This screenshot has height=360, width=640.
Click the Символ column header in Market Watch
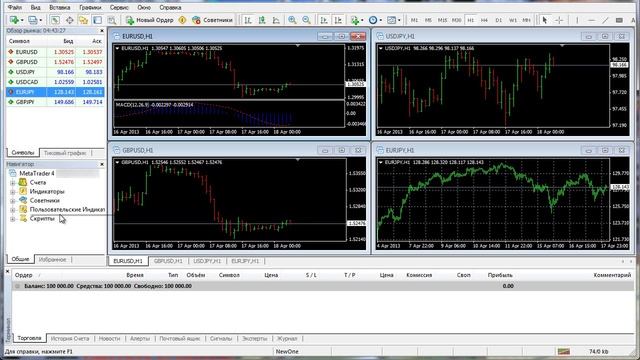19,41
